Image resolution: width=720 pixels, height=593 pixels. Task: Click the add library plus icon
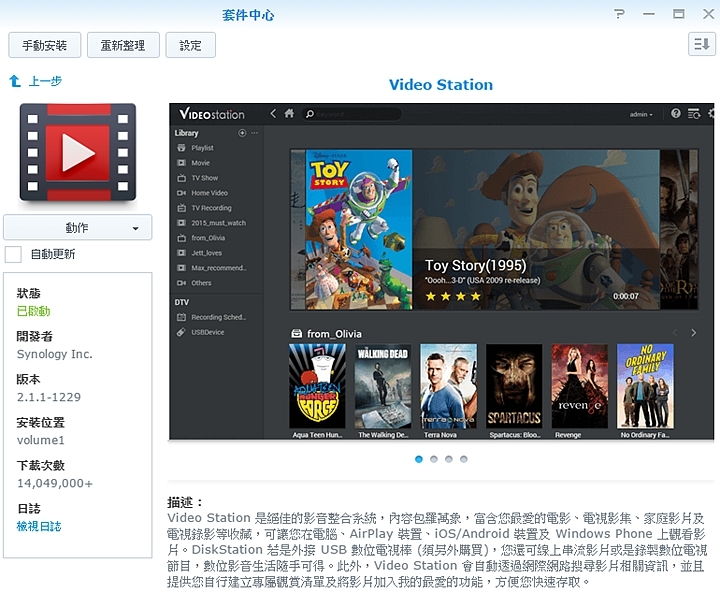(242, 133)
